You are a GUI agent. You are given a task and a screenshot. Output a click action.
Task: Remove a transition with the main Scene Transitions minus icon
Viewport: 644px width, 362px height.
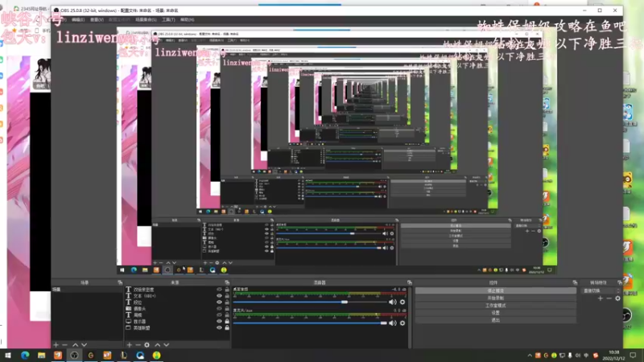tap(609, 298)
